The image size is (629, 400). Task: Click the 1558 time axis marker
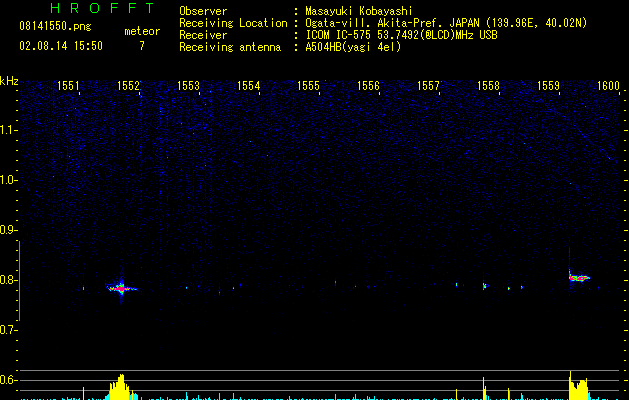(488, 86)
